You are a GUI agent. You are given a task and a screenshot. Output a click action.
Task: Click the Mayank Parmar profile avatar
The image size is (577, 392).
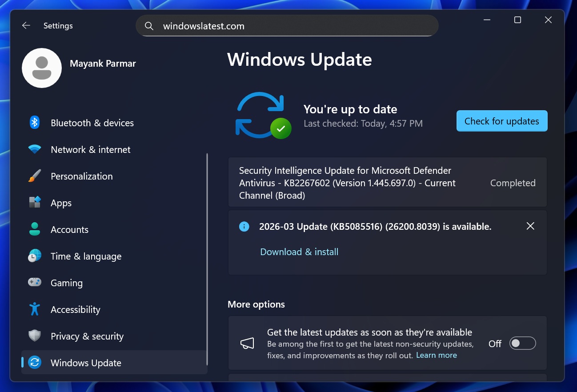pos(41,68)
